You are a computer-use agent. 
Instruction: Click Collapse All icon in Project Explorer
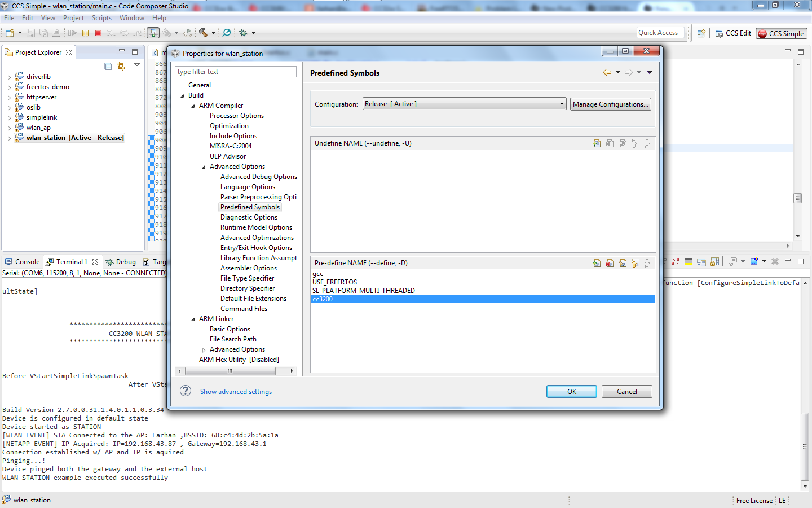108,66
